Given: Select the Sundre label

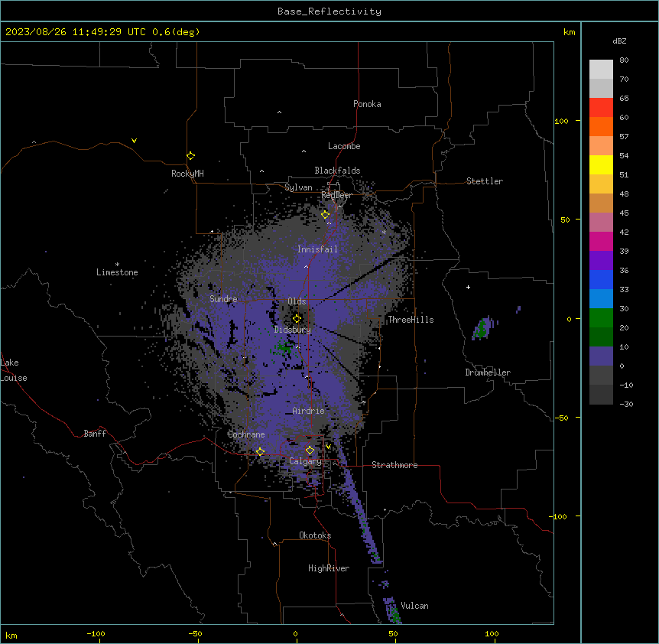Looking at the screenshot, I should [223, 299].
